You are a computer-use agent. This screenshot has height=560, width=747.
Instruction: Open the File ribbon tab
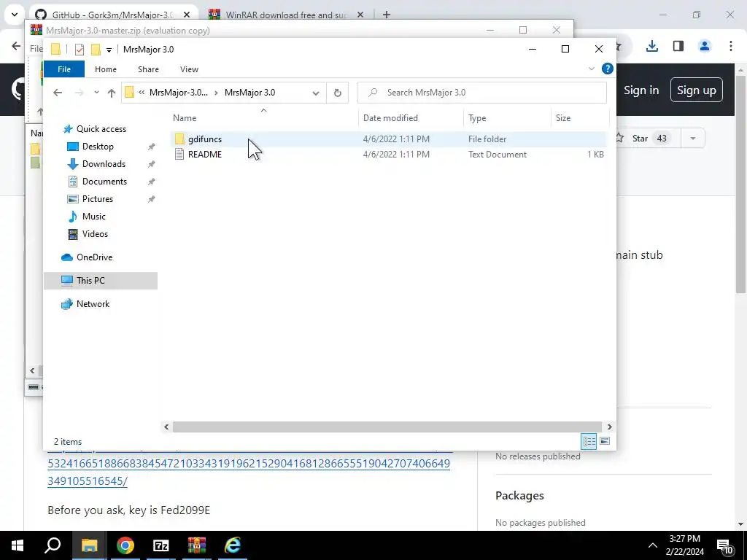click(x=64, y=69)
